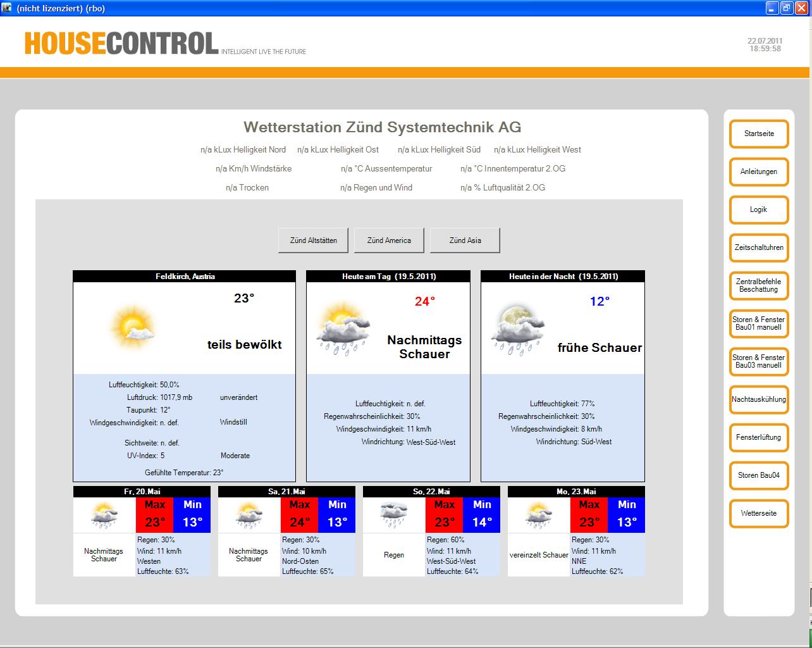Switch to Zünd America weather
Screen dimensions: 812x648
click(389, 240)
